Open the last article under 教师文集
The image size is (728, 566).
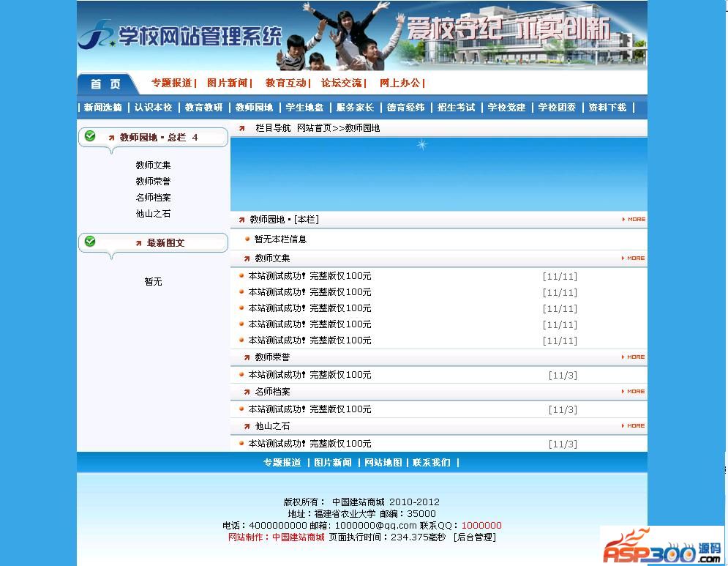[x=309, y=340]
